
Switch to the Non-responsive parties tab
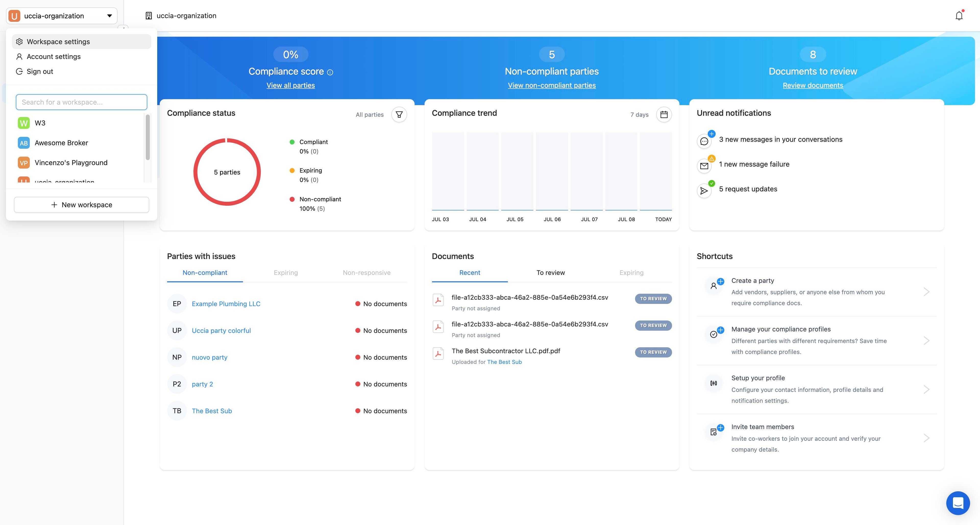366,273
